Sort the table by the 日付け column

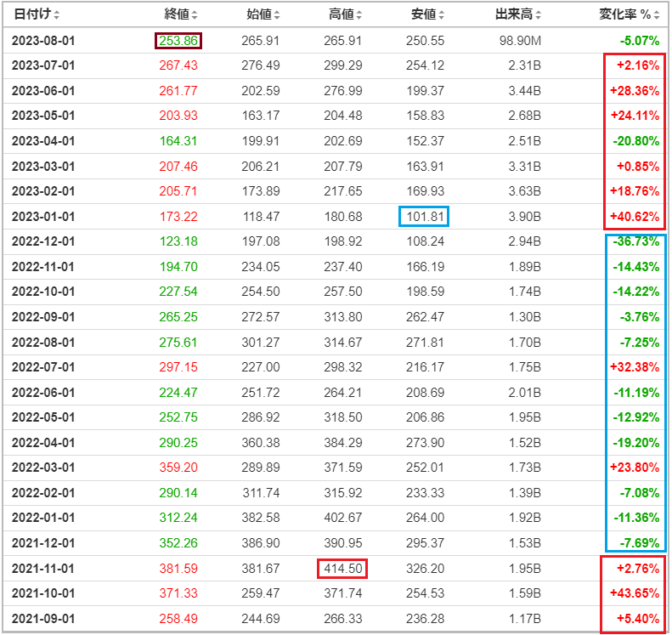(x=37, y=14)
